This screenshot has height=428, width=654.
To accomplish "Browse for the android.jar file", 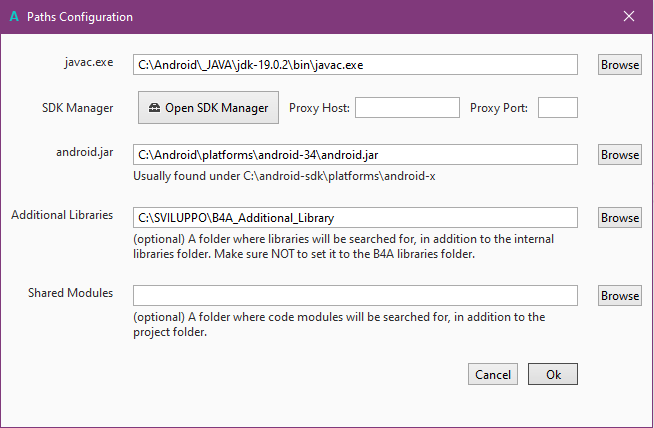I will 620,155.
